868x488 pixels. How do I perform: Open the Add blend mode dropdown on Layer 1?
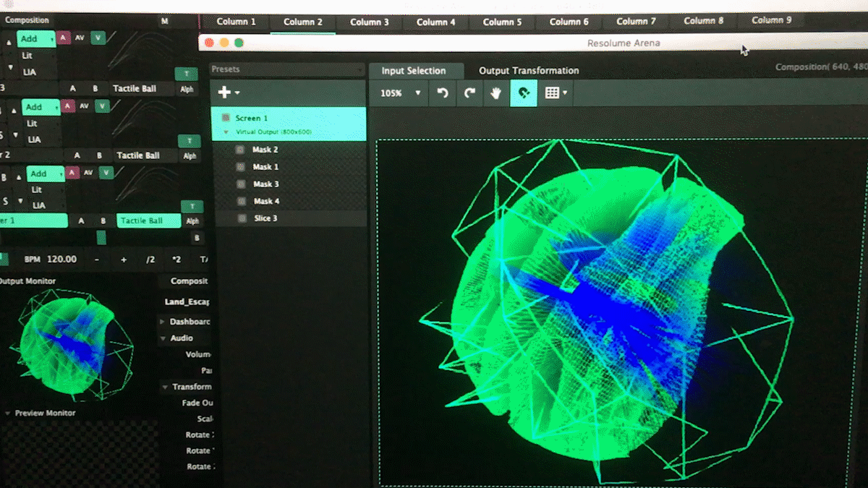click(x=46, y=174)
